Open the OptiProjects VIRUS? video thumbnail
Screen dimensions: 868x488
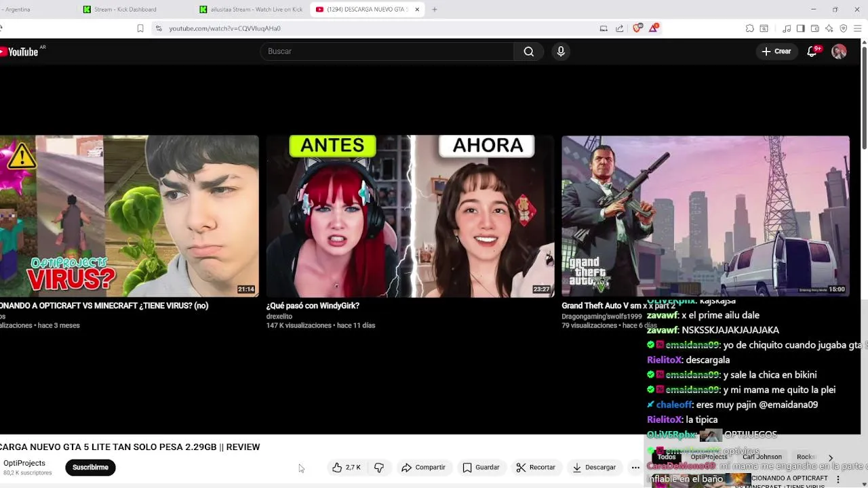pos(129,216)
